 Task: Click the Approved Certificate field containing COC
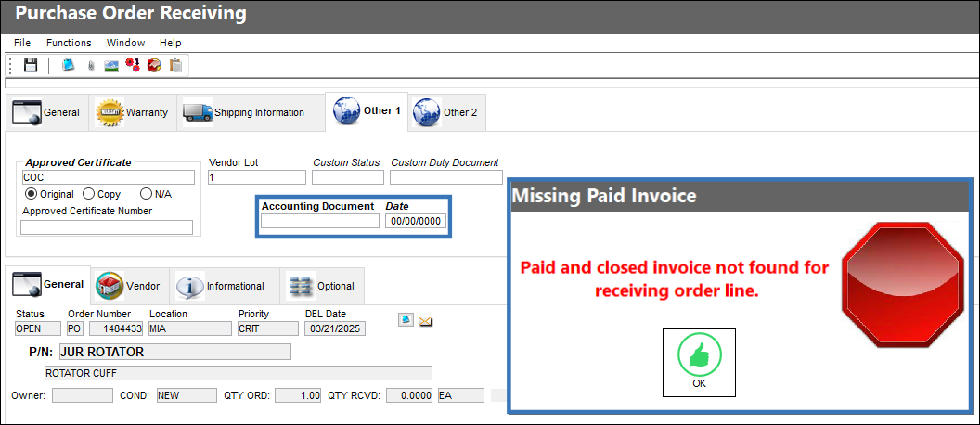coord(109,177)
